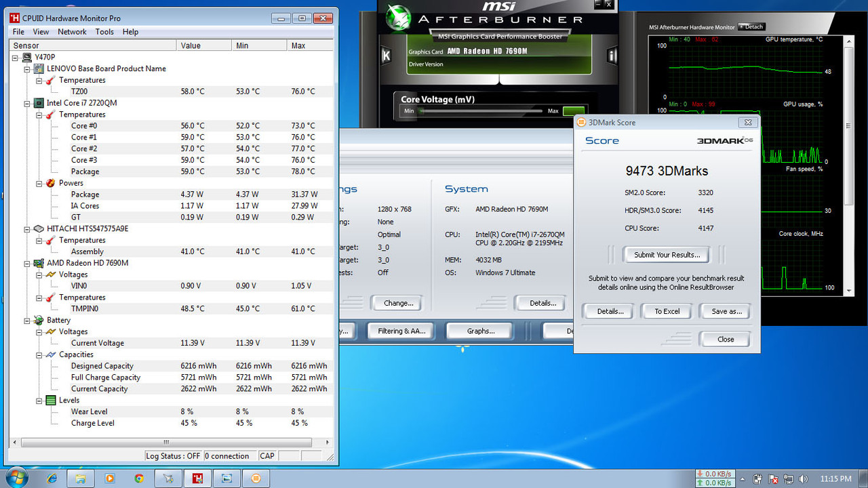Image resolution: width=868 pixels, height=488 pixels.
Task: Click the thermometer icon beside GPU Temperatures
Action: click(50, 298)
